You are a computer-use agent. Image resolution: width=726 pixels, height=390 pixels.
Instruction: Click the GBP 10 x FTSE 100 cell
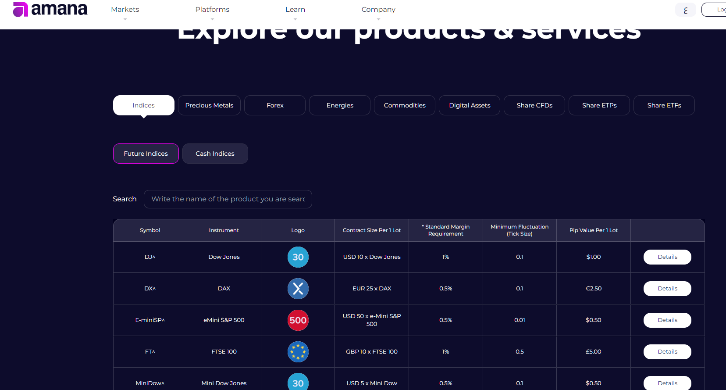point(371,352)
